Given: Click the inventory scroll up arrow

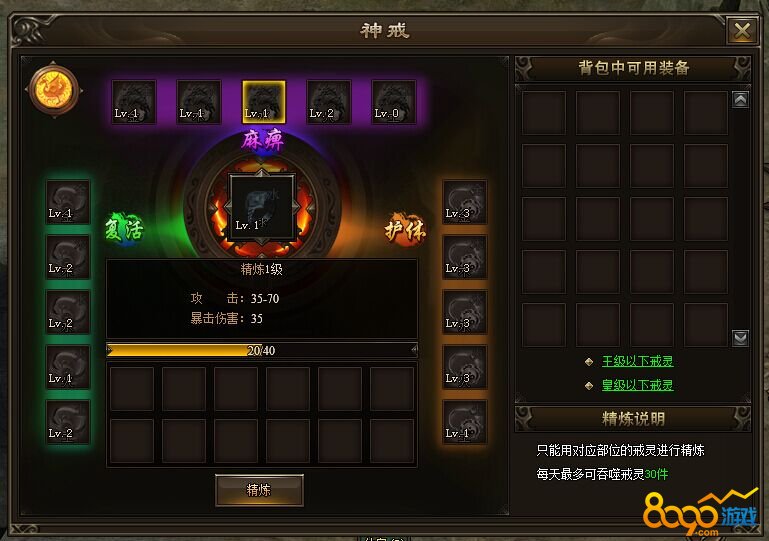Looking at the screenshot, I should pyautogui.click(x=741, y=100).
